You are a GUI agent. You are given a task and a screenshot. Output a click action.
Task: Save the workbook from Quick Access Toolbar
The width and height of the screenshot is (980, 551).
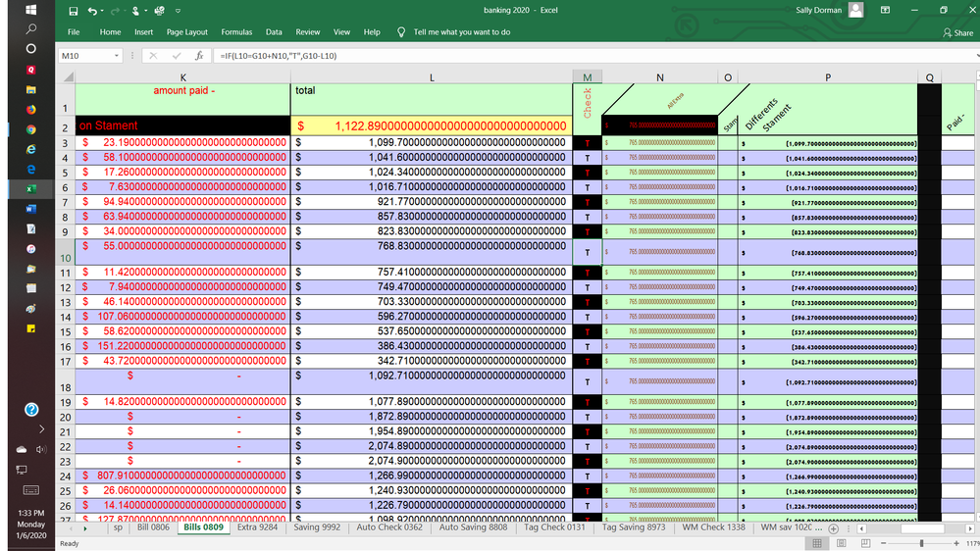(x=74, y=11)
